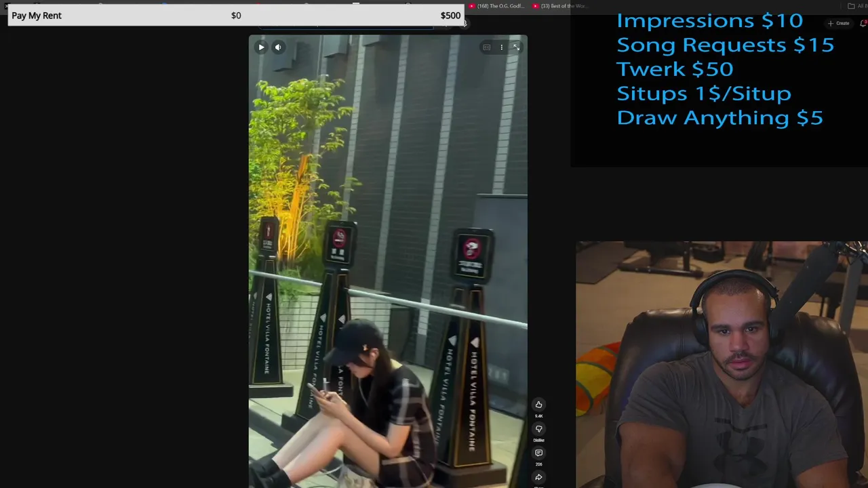Like the Short with thumbs up
Screen dimensions: 868x488
[538, 405]
